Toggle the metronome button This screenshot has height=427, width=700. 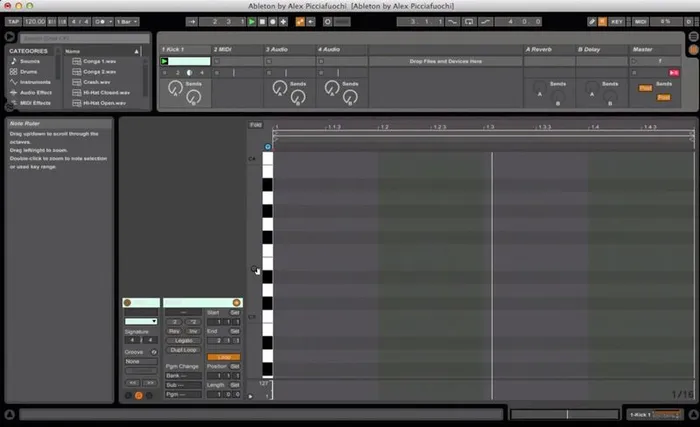coord(100,21)
